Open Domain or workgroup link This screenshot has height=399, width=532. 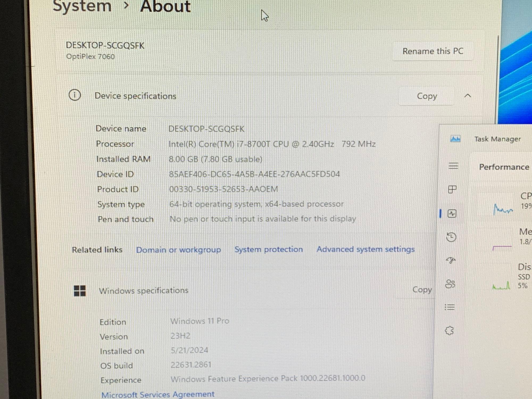click(178, 250)
